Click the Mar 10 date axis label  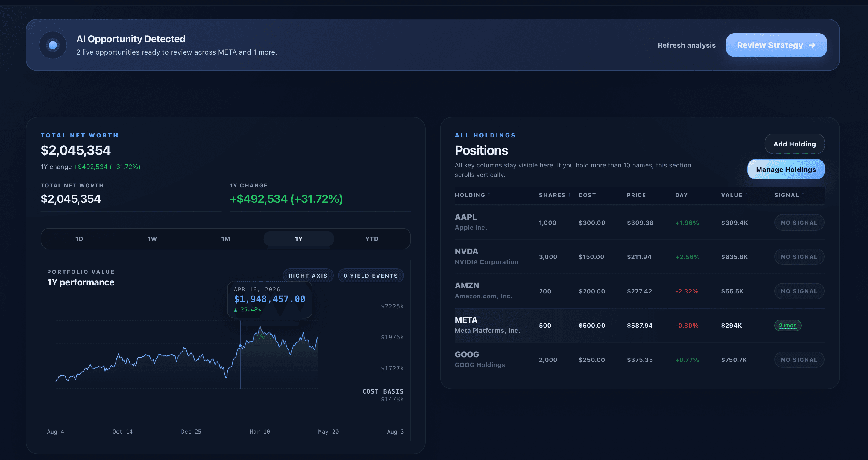(x=260, y=432)
